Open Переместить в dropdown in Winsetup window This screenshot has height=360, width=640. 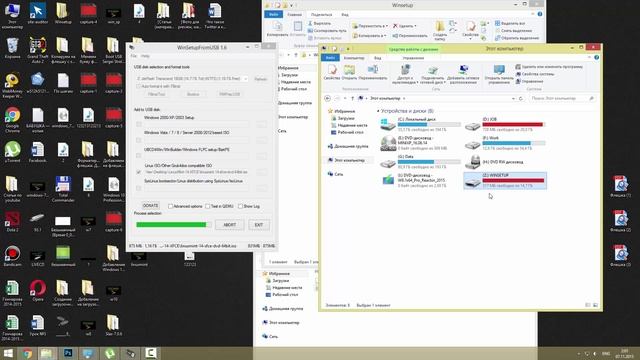pyautogui.click(x=369, y=26)
